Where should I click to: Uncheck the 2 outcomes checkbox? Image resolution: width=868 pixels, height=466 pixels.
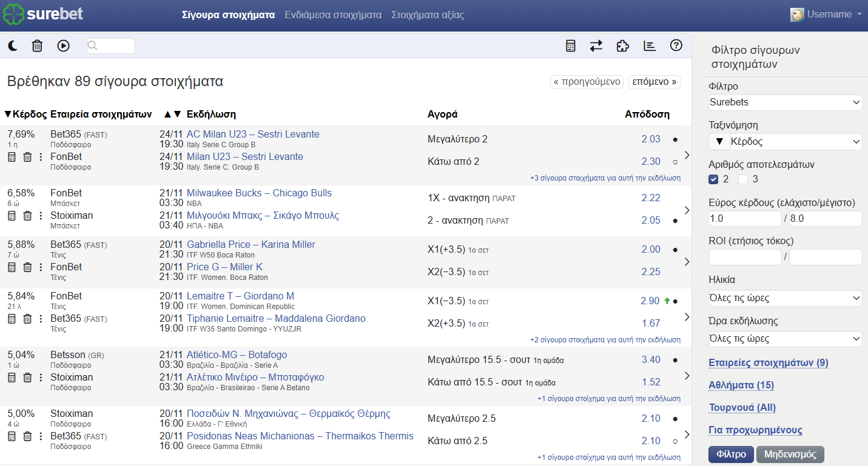click(714, 179)
